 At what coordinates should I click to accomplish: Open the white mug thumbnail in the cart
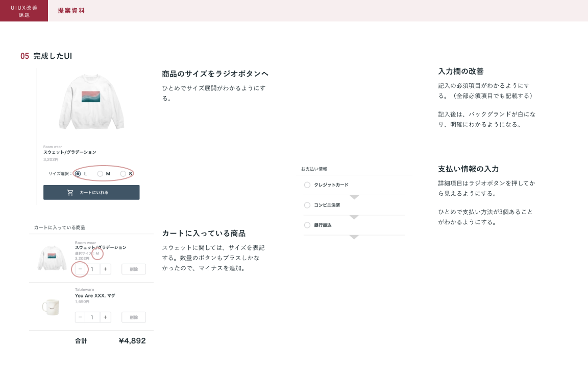pos(51,307)
